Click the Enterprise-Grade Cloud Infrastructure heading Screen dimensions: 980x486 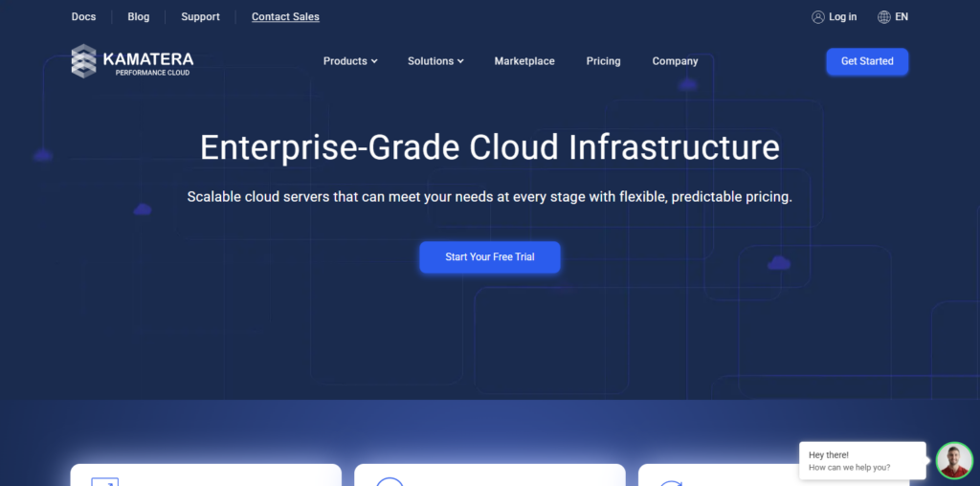pos(490,147)
